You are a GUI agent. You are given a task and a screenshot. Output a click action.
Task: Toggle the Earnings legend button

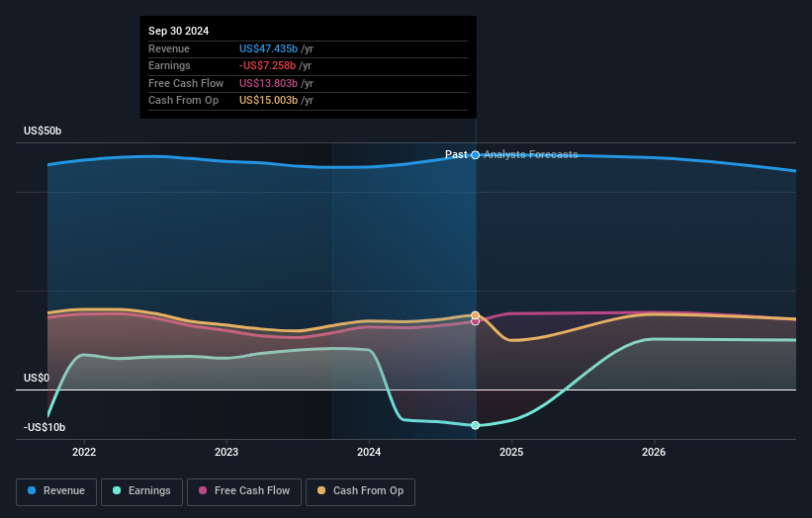coord(141,491)
